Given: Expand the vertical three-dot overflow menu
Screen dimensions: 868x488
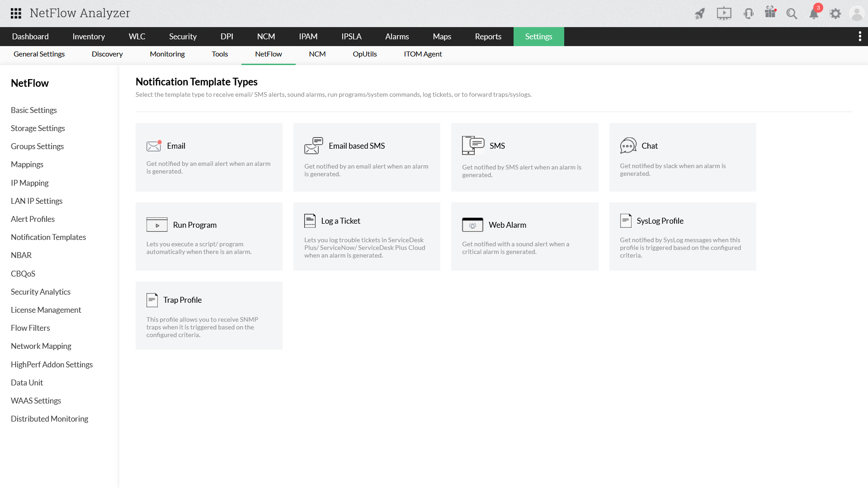Looking at the screenshot, I should 860,36.
